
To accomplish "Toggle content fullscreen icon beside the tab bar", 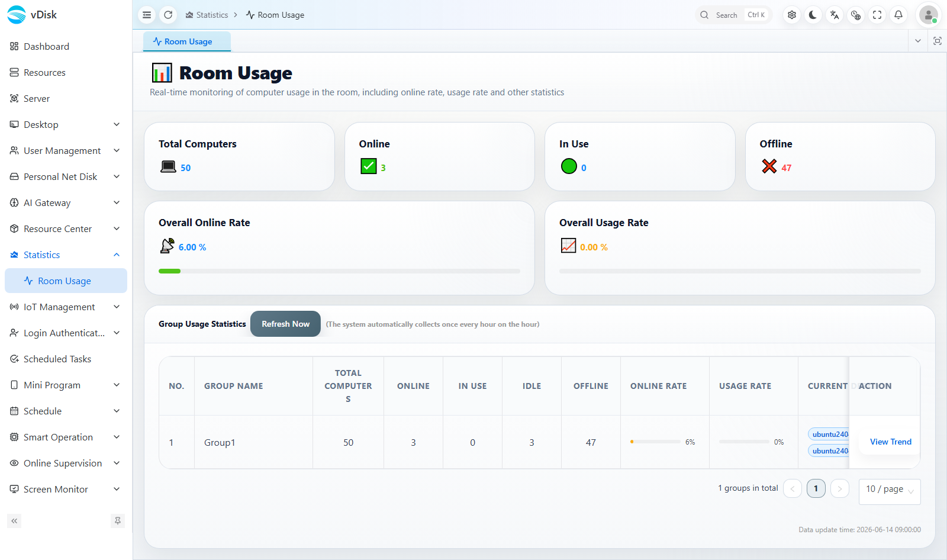I will [x=938, y=41].
